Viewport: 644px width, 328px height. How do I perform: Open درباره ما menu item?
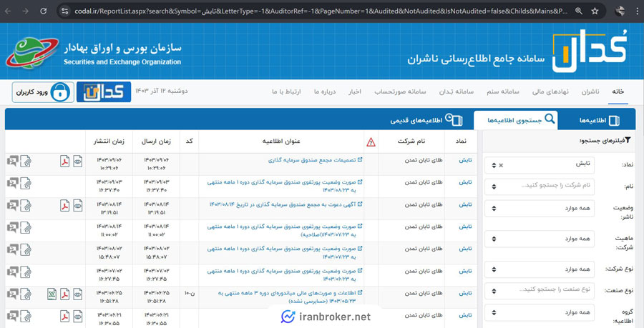[x=325, y=92]
